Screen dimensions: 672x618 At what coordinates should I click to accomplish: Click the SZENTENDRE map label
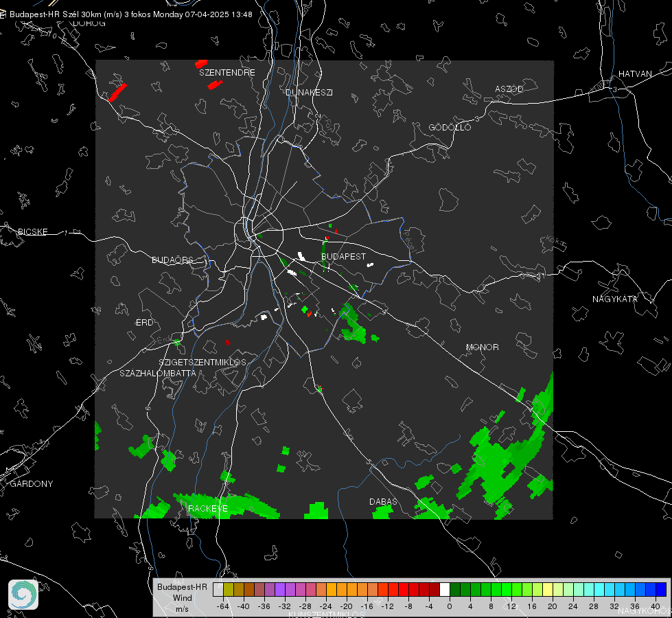227,73
